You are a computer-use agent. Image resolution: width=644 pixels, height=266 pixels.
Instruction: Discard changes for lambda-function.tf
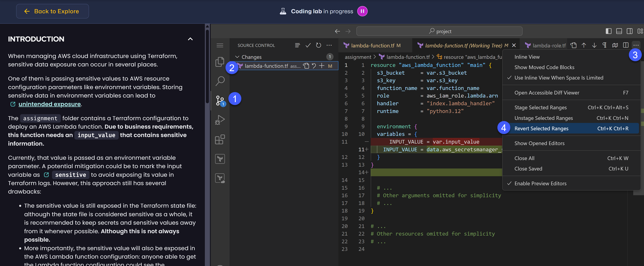[x=314, y=66]
